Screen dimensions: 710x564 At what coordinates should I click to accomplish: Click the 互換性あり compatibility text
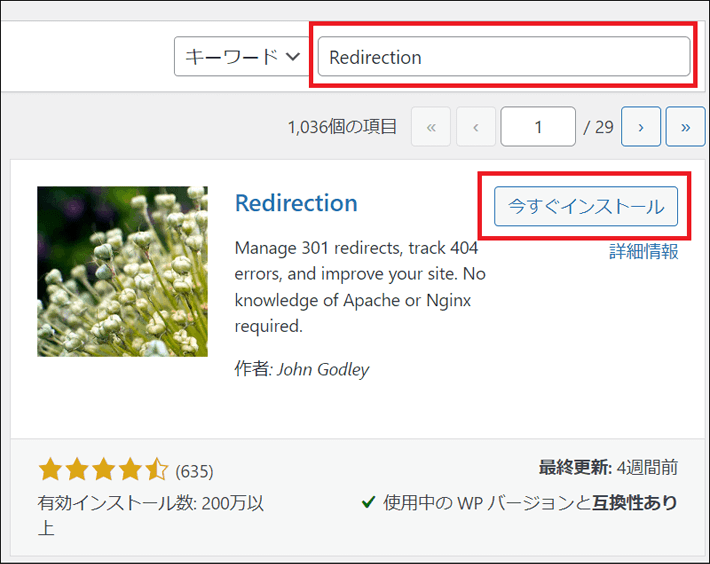pyautogui.click(x=635, y=502)
